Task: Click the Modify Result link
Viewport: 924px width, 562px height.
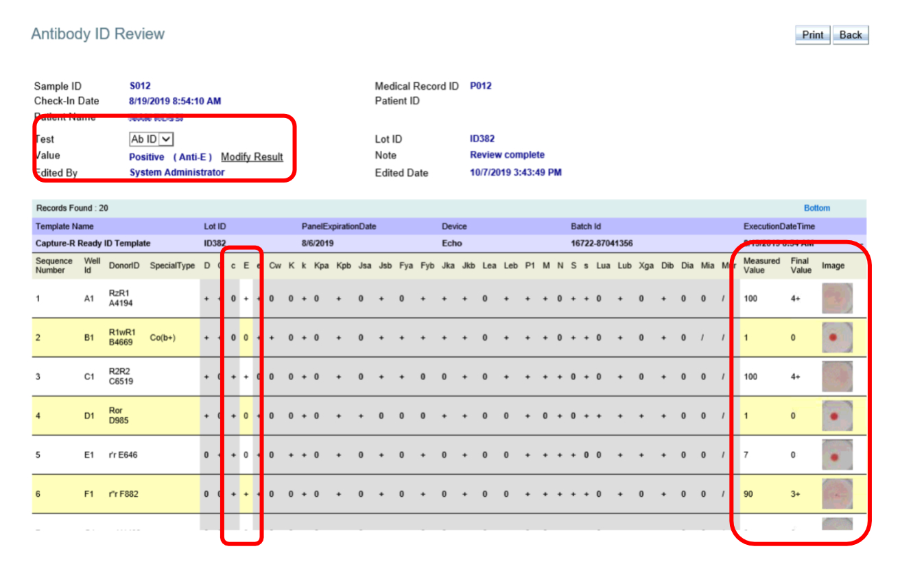Action: (x=252, y=157)
